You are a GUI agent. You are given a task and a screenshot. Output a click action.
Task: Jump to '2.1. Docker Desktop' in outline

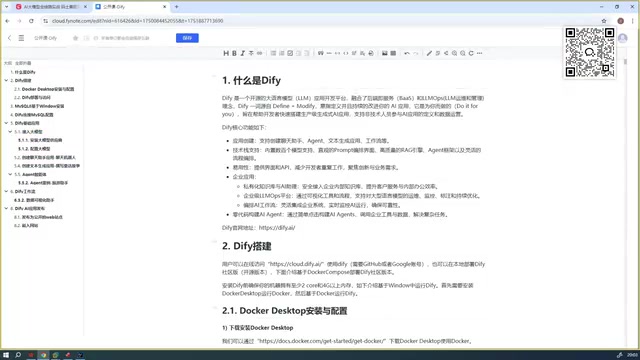44,89
